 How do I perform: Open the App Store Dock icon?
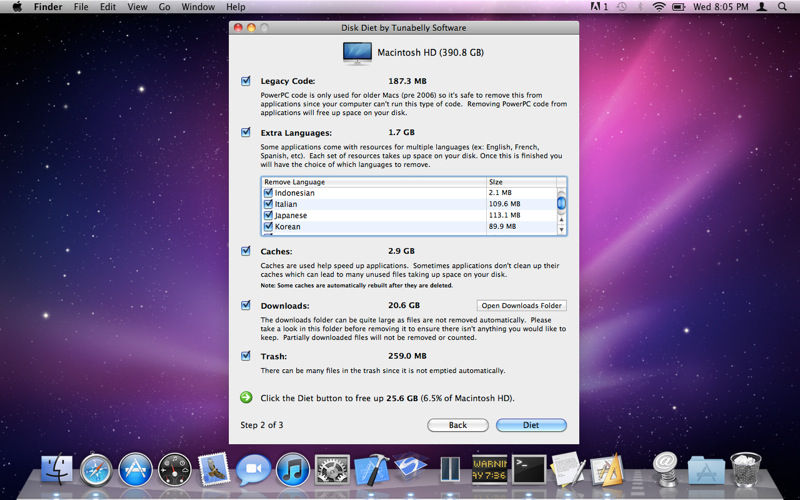135,469
